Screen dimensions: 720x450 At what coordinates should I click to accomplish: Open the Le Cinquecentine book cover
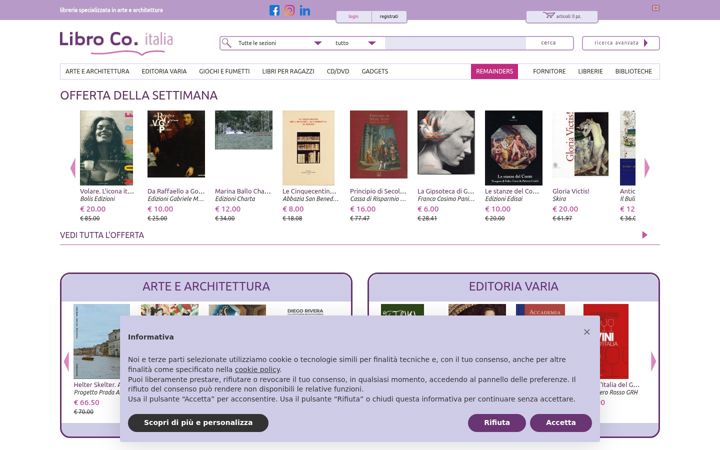click(x=309, y=147)
